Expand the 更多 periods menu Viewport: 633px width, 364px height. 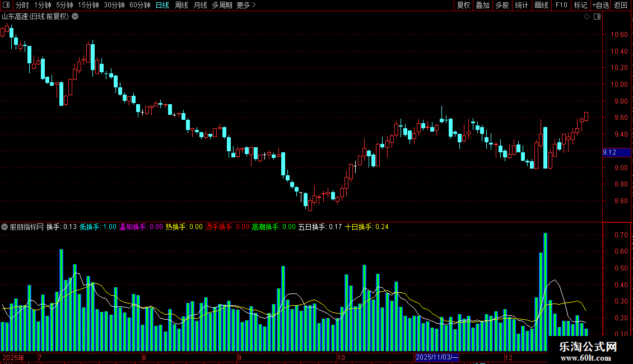tap(246, 5)
